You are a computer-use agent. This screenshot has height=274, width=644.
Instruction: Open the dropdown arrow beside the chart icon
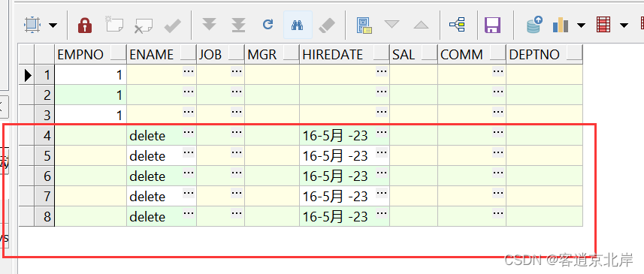(581, 26)
